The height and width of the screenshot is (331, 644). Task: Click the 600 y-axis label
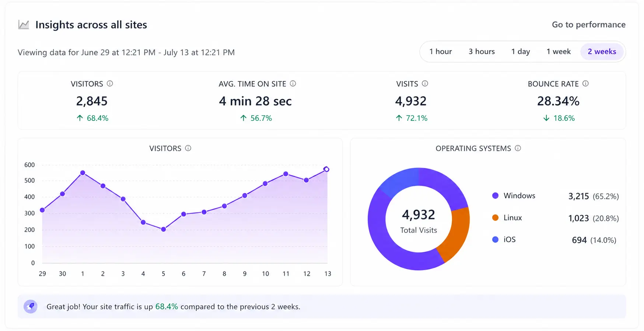[29, 165]
